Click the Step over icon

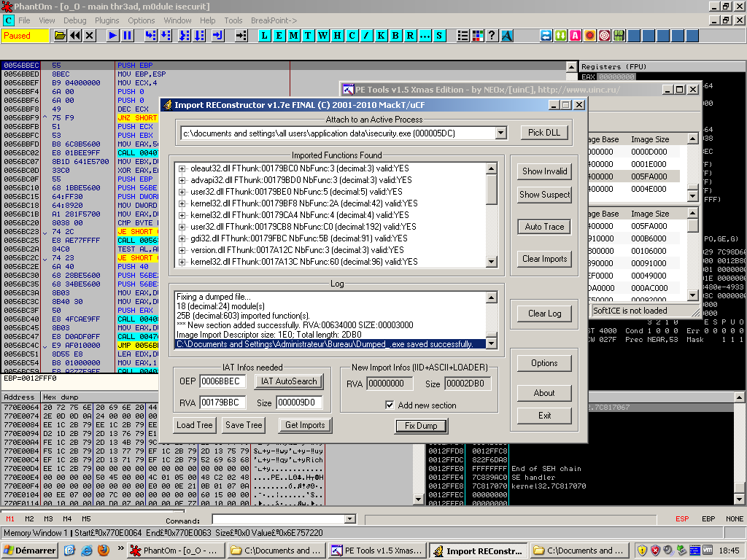tap(166, 36)
